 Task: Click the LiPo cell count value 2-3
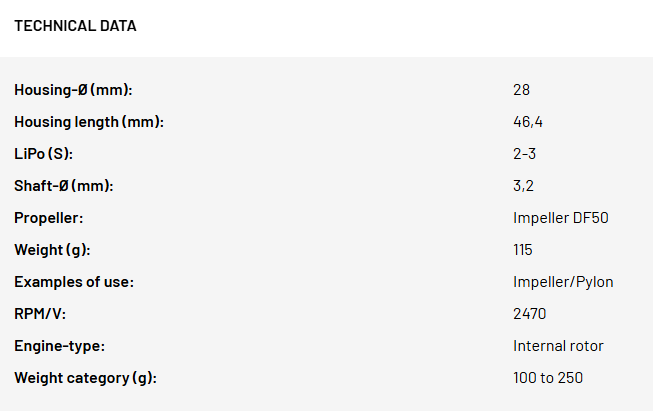[524, 154]
